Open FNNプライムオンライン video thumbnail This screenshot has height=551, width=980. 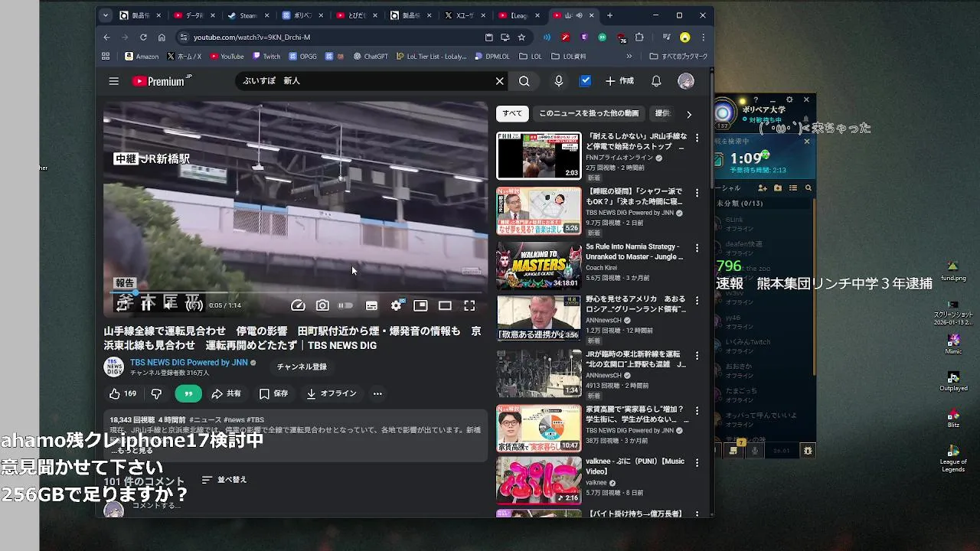(x=539, y=156)
